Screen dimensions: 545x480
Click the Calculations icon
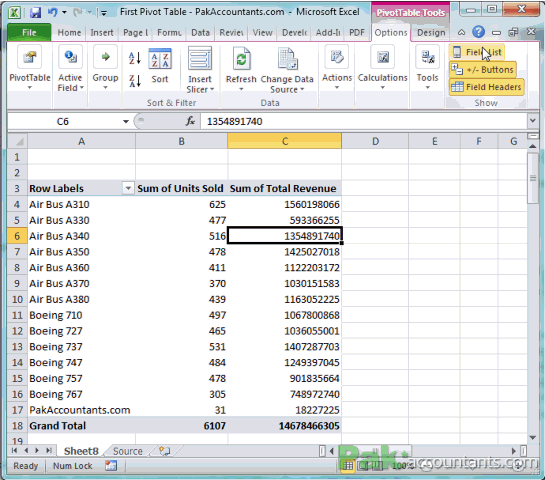point(383,57)
